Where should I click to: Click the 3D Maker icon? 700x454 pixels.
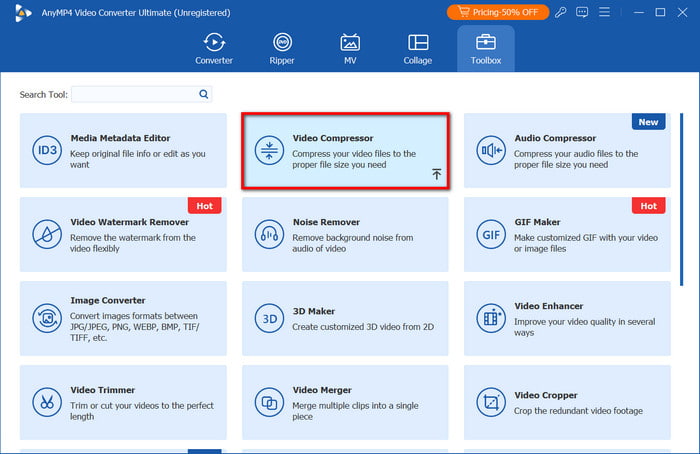[269, 318]
